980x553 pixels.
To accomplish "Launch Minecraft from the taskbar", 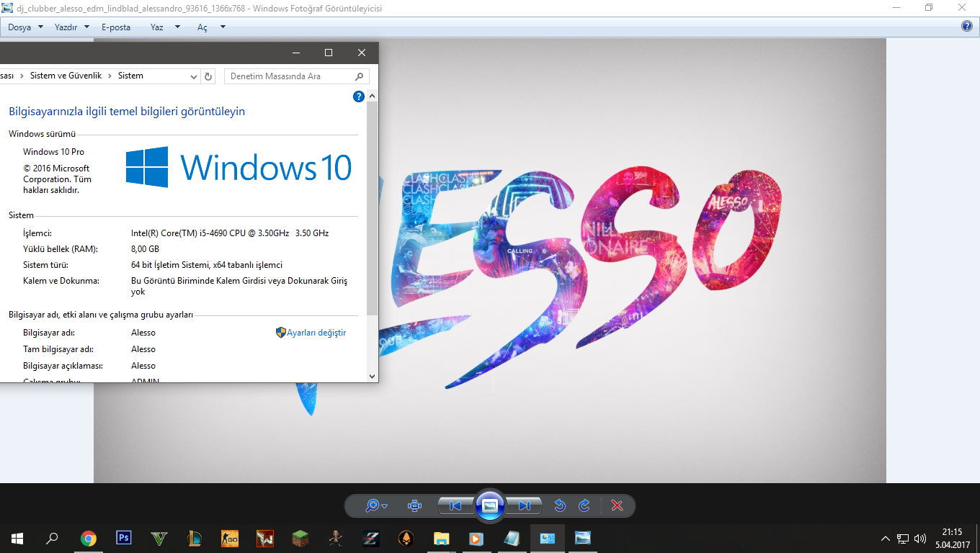I will [300, 538].
